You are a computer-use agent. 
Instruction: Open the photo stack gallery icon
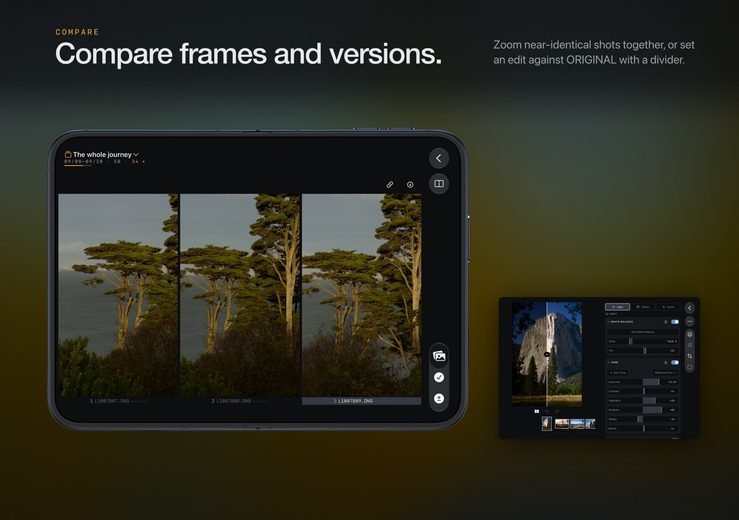(x=439, y=356)
